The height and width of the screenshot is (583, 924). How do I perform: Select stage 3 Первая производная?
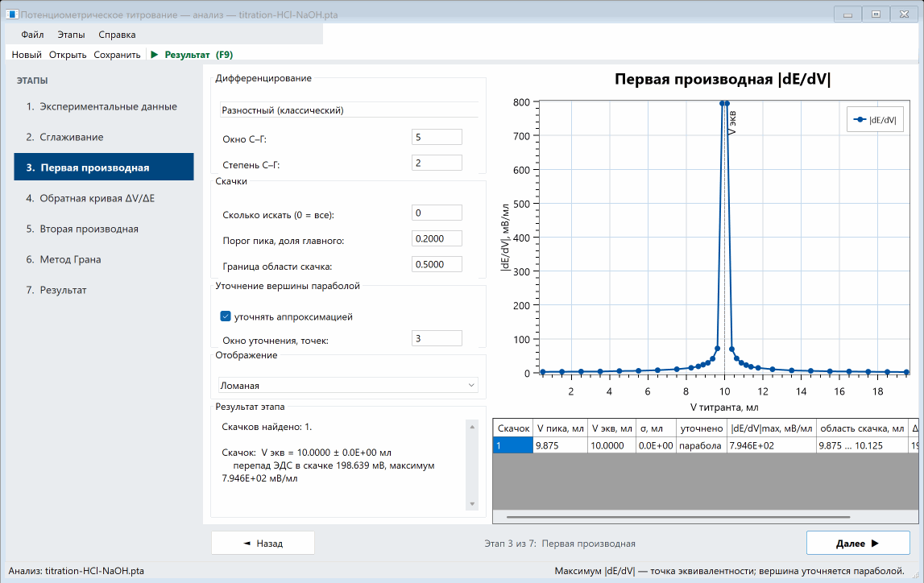pyautogui.click(x=104, y=167)
